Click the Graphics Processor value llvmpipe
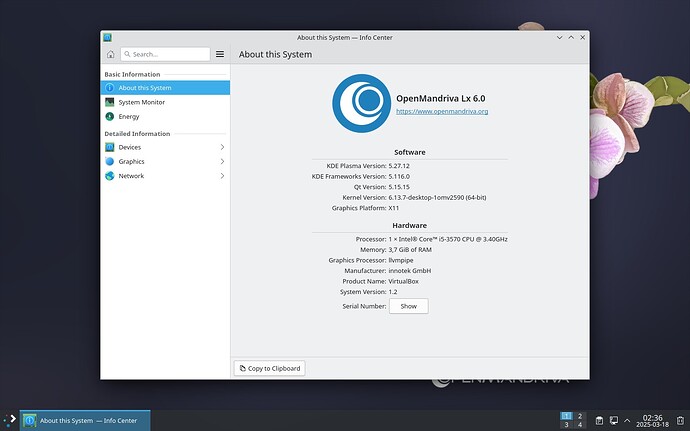690x431 pixels. tap(400, 260)
